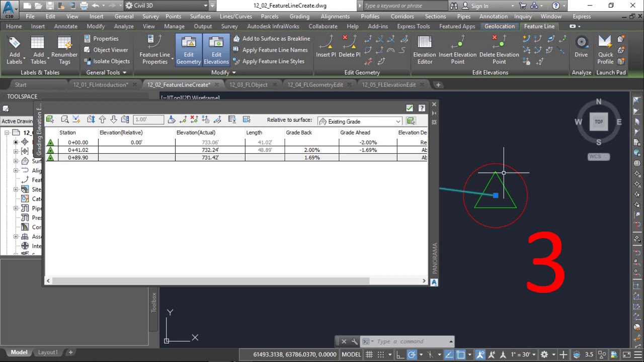Screen dimensions: 644x362
Task: Open the Home ribbon tab
Action: [x=14, y=26]
